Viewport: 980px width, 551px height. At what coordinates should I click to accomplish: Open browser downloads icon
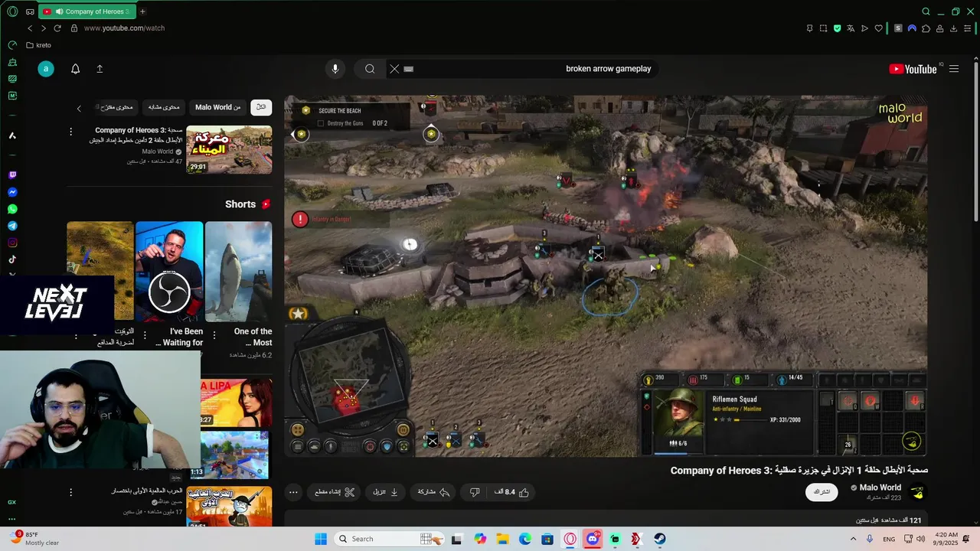(x=954, y=28)
